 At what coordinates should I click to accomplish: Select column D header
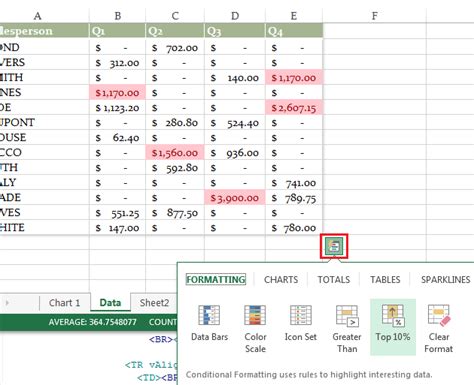click(x=235, y=16)
